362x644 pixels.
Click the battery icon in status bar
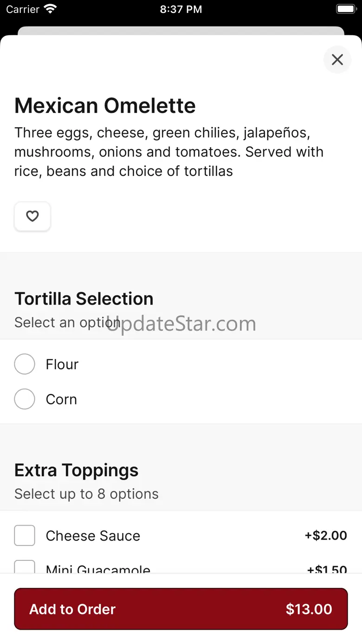(x=345, y=9)
